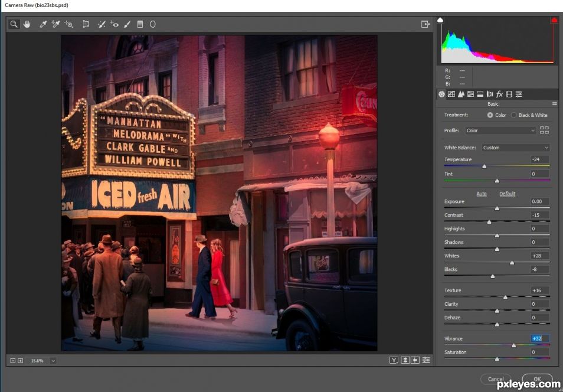
Task: Zoom out with the minus button
Action: pos(13,361)
